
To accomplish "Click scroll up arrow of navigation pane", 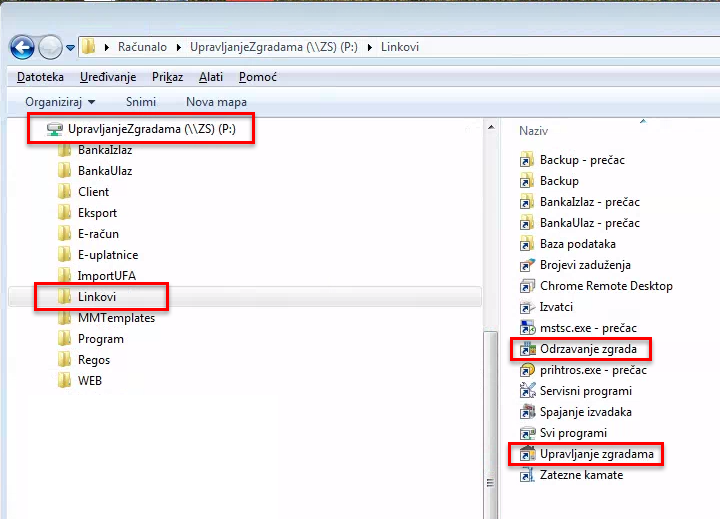I will tap(491, 127).
